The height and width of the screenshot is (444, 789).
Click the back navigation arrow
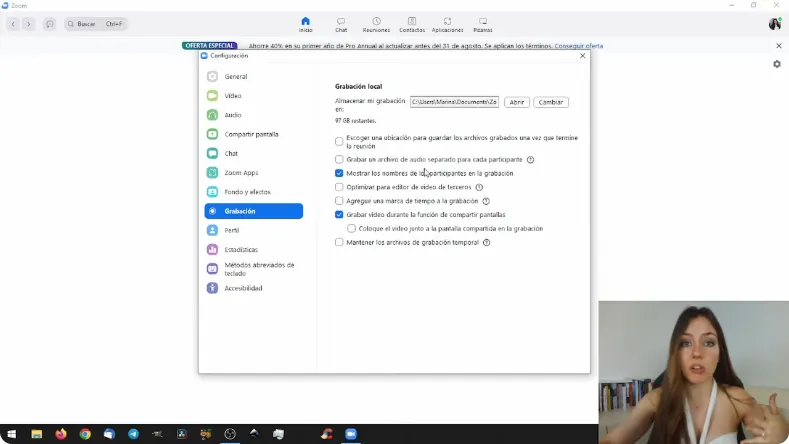14,24
